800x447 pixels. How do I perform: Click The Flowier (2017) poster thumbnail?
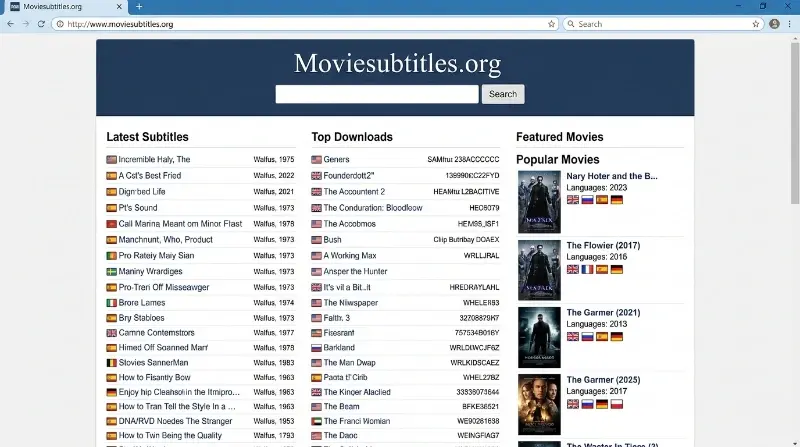coord(539,270)
